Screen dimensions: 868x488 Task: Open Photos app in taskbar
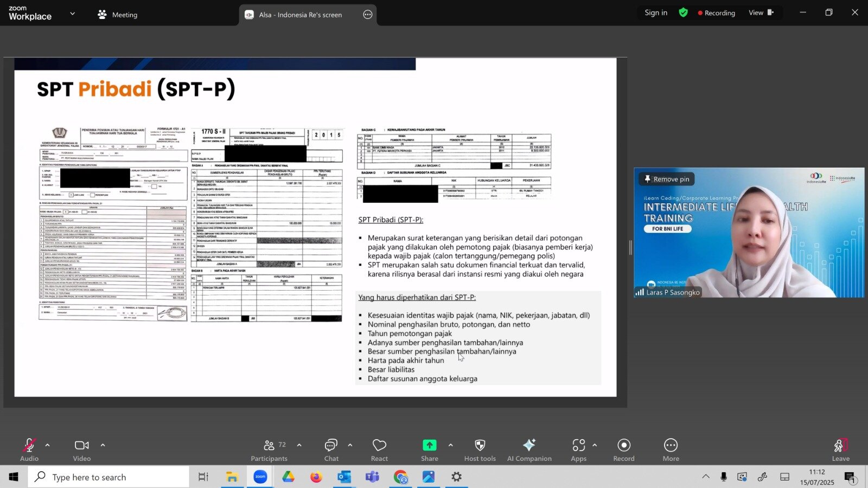point(429,477)
